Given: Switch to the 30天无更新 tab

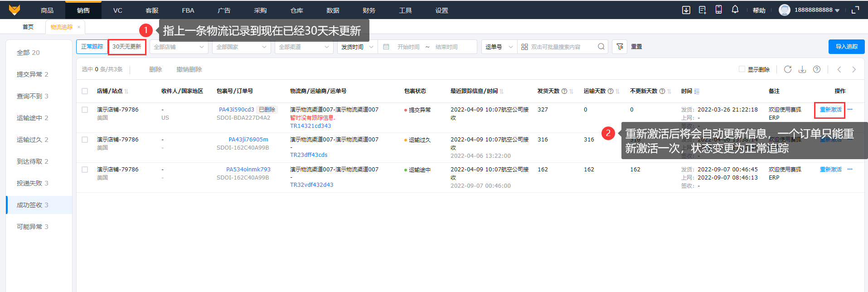Looking at the screenshot, I should click(x=127, y=47).
